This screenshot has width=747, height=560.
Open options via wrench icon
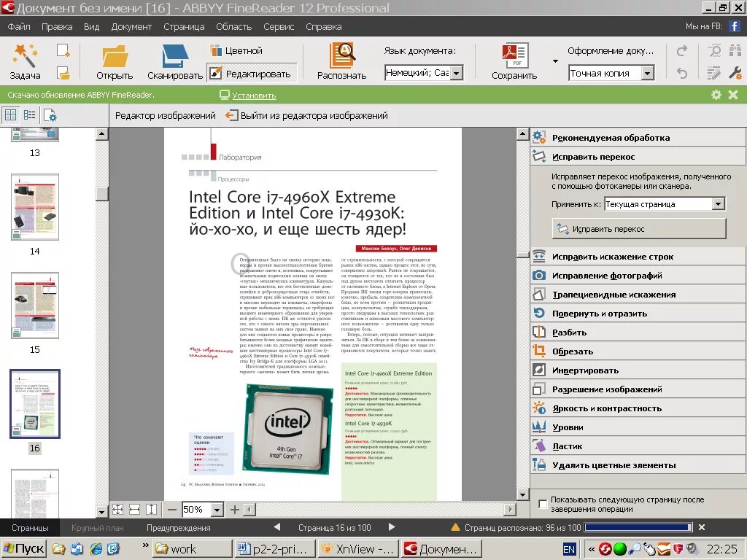(735, 74)
